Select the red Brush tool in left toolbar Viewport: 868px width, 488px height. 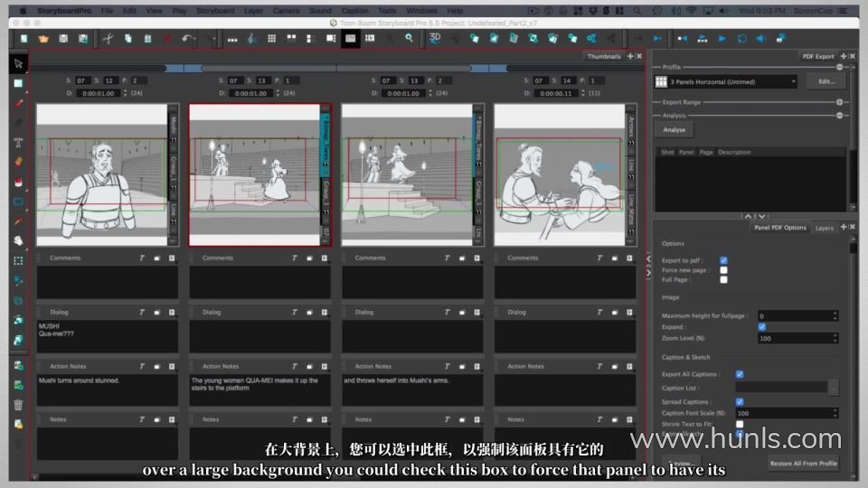pyautogui.click(x=18, y=103)
